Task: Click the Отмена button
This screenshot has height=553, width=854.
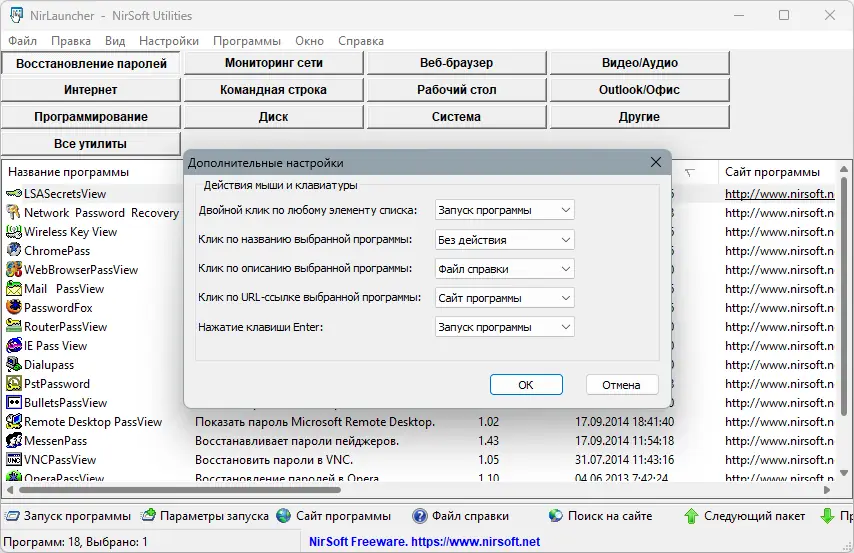Action: [621, 385]
